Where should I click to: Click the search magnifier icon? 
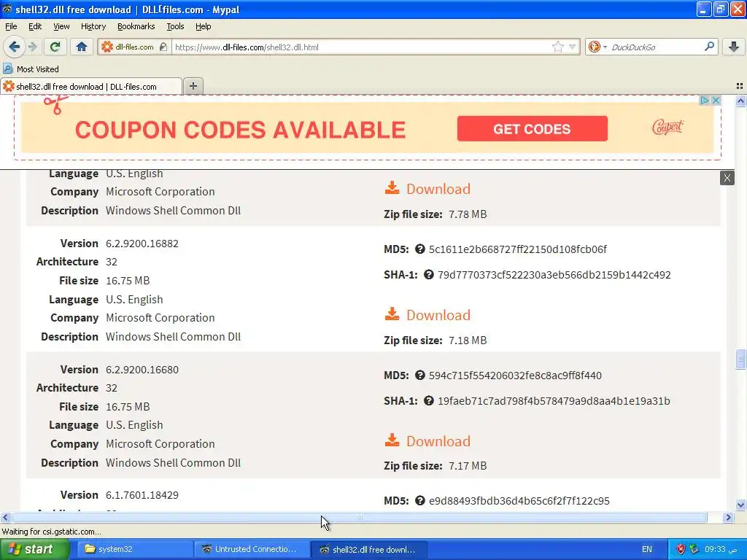tap(709, 46)
